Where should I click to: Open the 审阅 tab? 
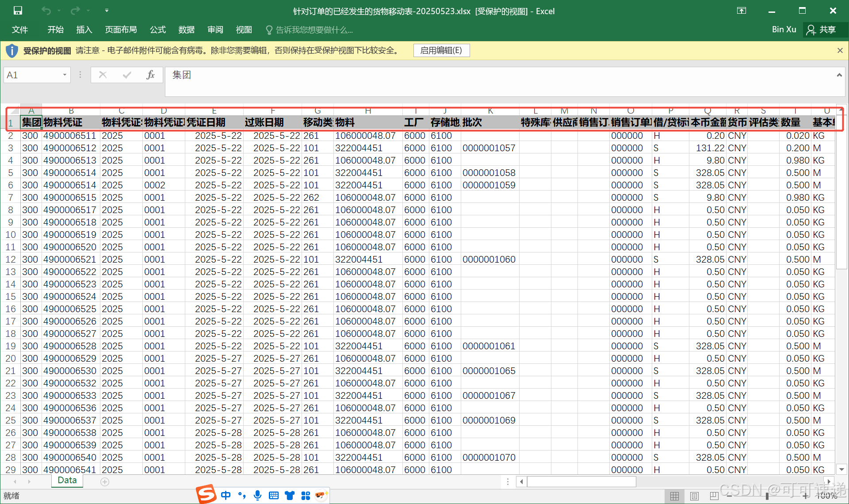point(215,30)
